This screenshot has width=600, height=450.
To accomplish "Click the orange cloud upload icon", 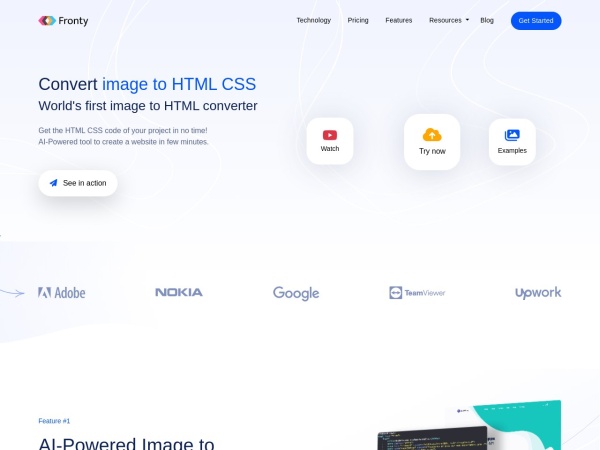I will [432, 135].
